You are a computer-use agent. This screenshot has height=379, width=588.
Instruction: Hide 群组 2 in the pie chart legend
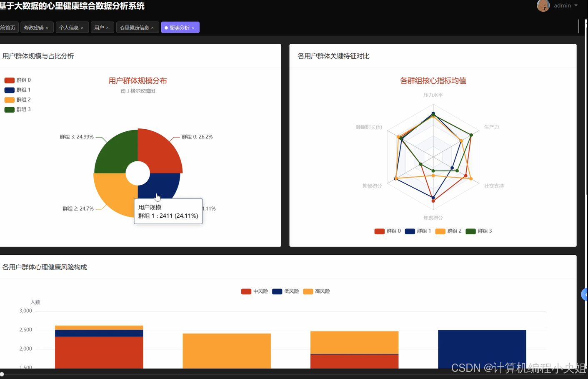point(18,100)
